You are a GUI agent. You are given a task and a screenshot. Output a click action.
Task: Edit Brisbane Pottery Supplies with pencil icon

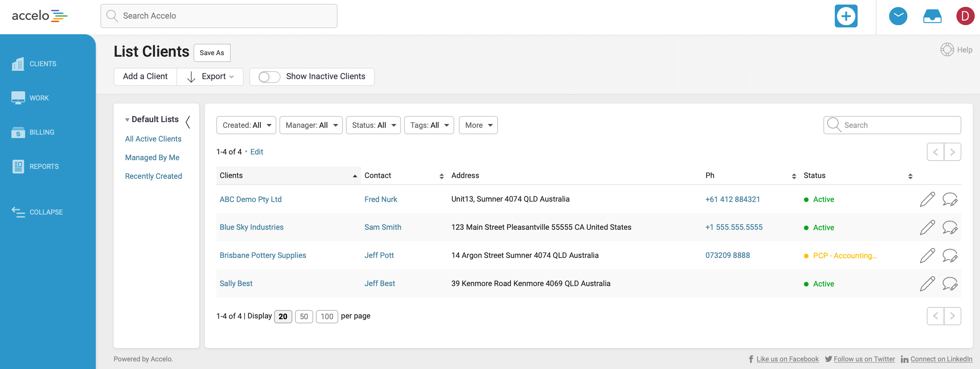[x=927, y=256]
